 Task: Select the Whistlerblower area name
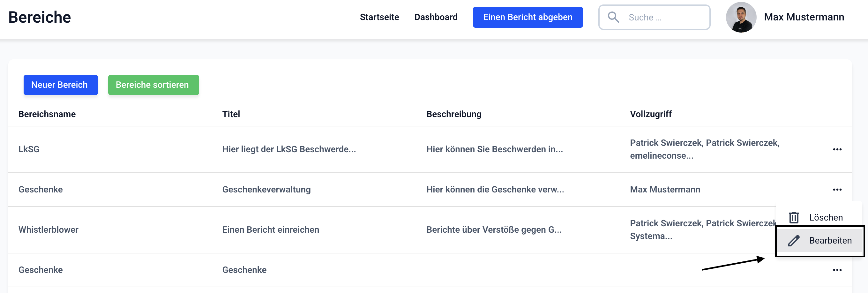(49, 229)
